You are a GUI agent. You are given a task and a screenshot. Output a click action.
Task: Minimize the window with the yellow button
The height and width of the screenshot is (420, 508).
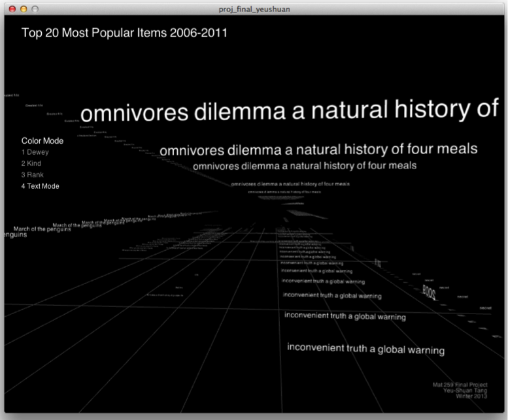24,9
